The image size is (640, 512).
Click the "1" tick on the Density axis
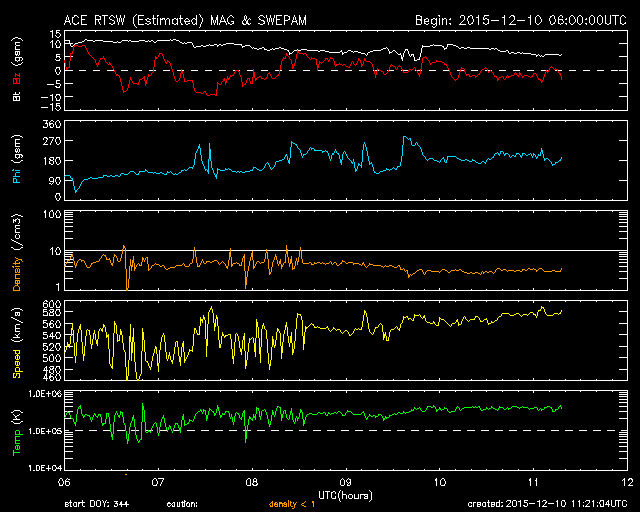tap(58, 287)
